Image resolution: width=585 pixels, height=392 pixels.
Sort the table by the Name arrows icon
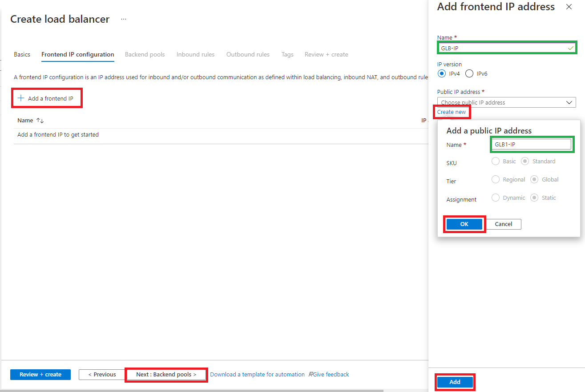click(x=40, y=121)
